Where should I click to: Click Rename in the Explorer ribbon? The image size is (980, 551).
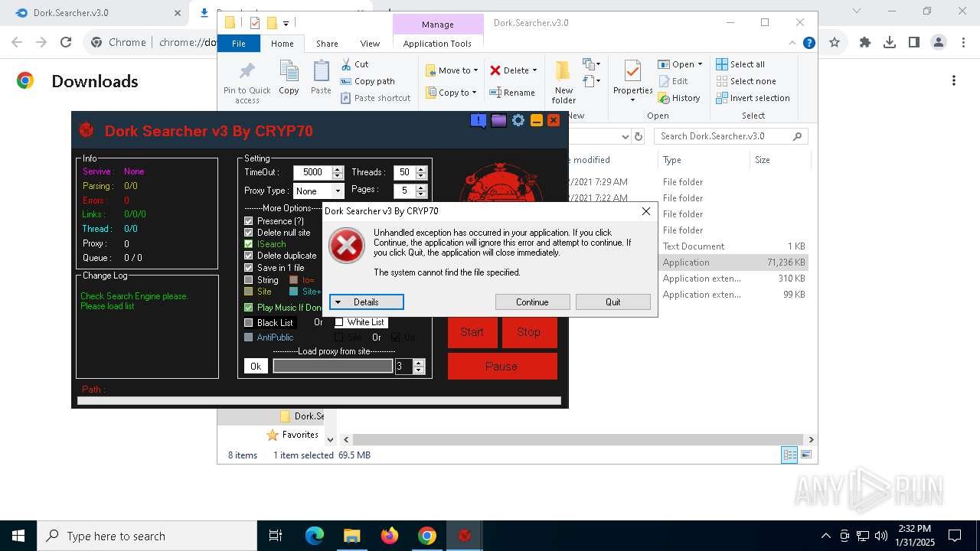512,93
